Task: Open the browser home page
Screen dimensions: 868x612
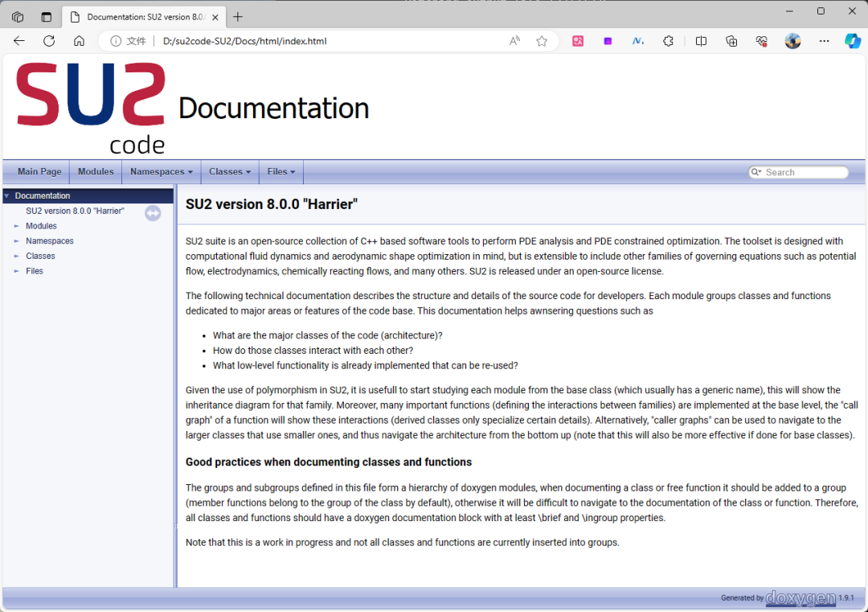Action: [x=79, y=41]
